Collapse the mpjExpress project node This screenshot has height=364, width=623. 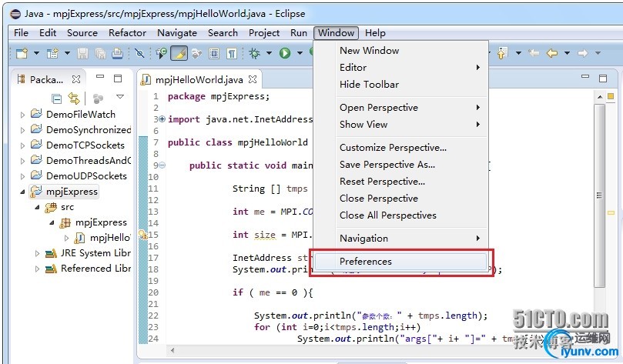[x=22, y=192]
